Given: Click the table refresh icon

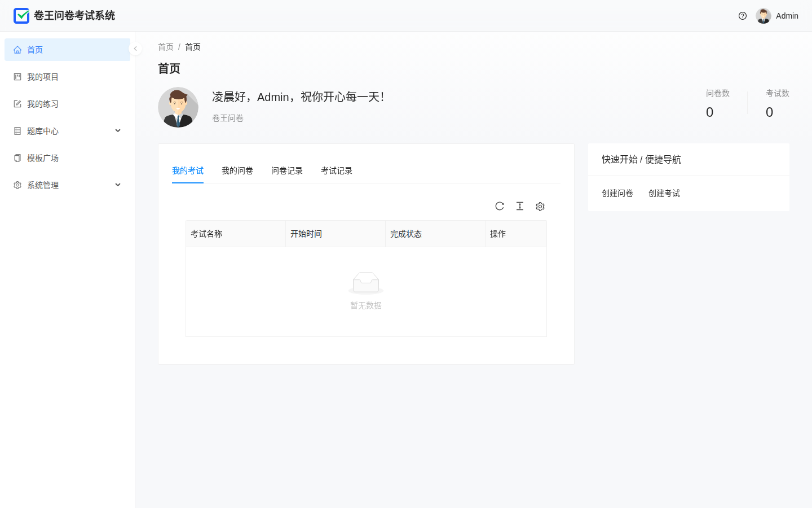Looking at the screenshot, I should coord(500,206).
